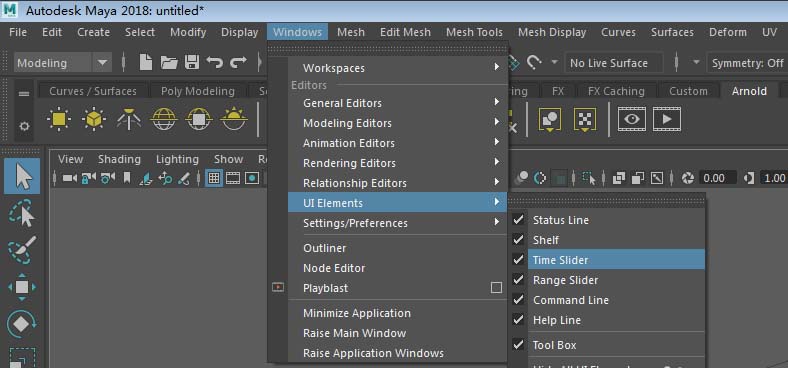
Task: Toggle the Film Gate in panel toolbar
Action: click(233, 178)
